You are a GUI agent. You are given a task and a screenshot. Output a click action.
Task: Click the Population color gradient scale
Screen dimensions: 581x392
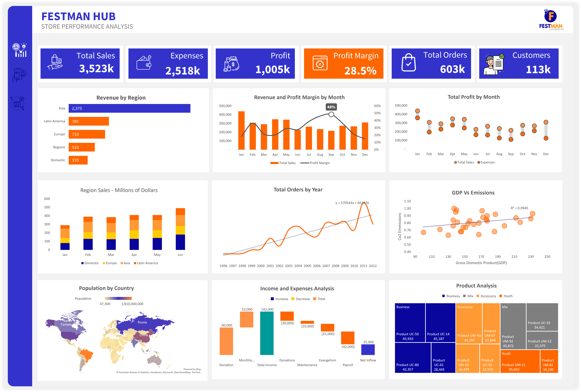tap(118, 298)
